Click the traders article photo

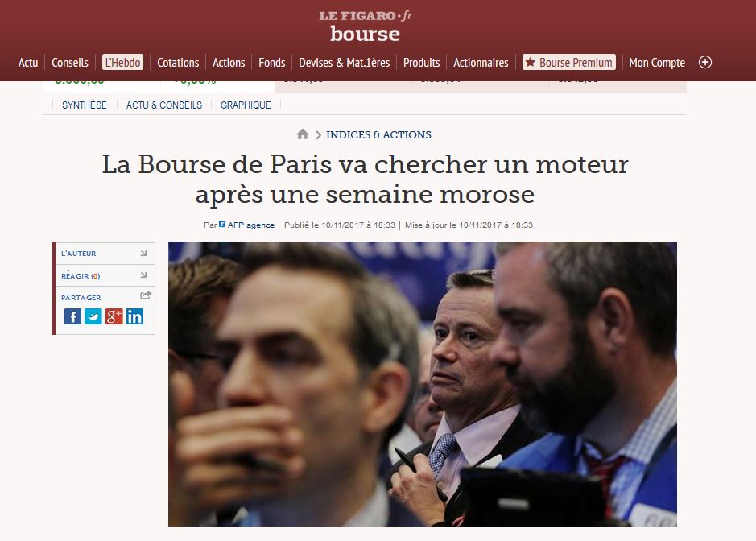pyautogui.click(x=423, y=384)
